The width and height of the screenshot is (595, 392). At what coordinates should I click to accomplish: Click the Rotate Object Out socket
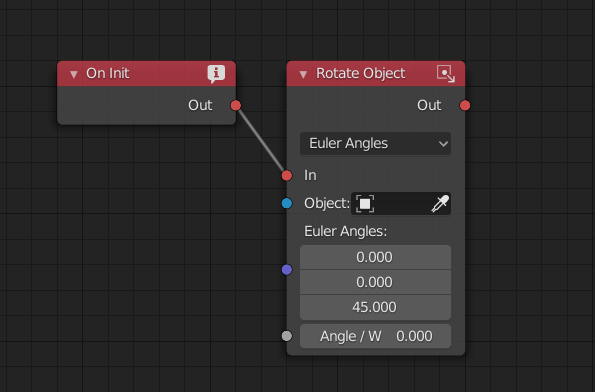(x=465, y=105)
